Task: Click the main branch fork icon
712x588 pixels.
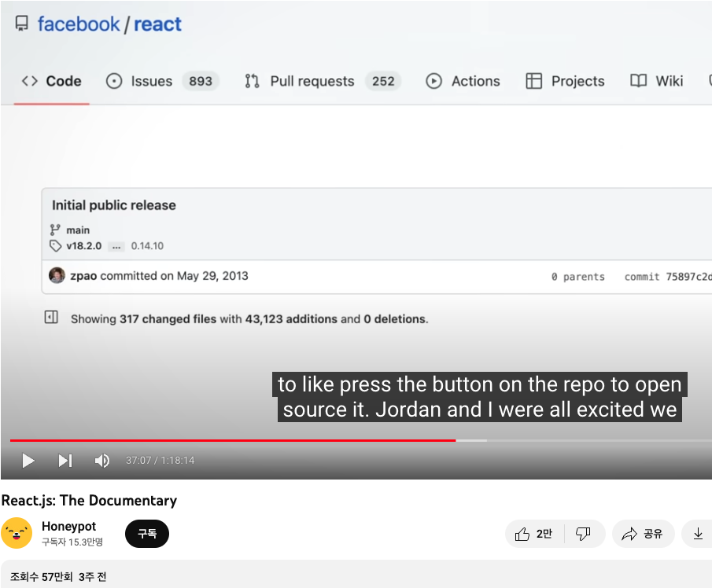Action: (54, 230)
